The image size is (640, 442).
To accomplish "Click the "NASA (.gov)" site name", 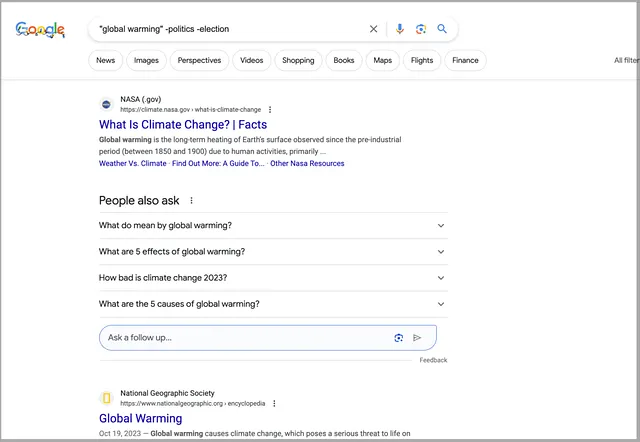I will (x=140, y=99).
